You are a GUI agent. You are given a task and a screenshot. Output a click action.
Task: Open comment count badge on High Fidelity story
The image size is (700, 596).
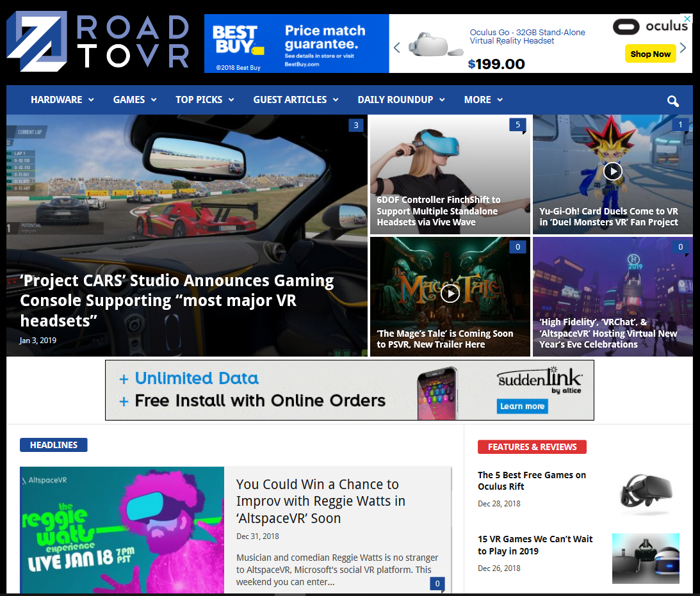680,246
